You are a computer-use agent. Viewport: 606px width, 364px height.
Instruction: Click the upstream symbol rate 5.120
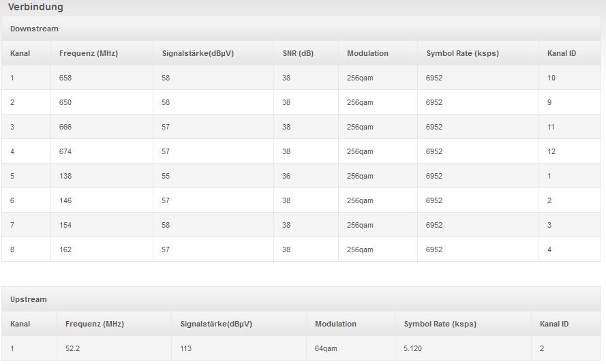(413, 348)
